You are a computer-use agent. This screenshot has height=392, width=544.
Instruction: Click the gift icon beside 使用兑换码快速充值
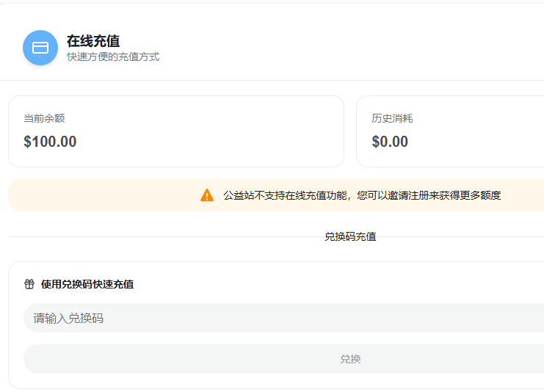(29, 284)
